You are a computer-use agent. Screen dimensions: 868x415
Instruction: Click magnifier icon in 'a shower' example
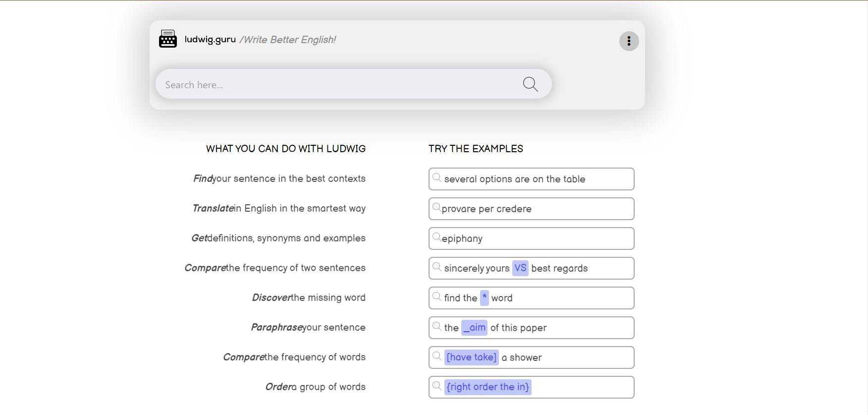pos(437,356)
